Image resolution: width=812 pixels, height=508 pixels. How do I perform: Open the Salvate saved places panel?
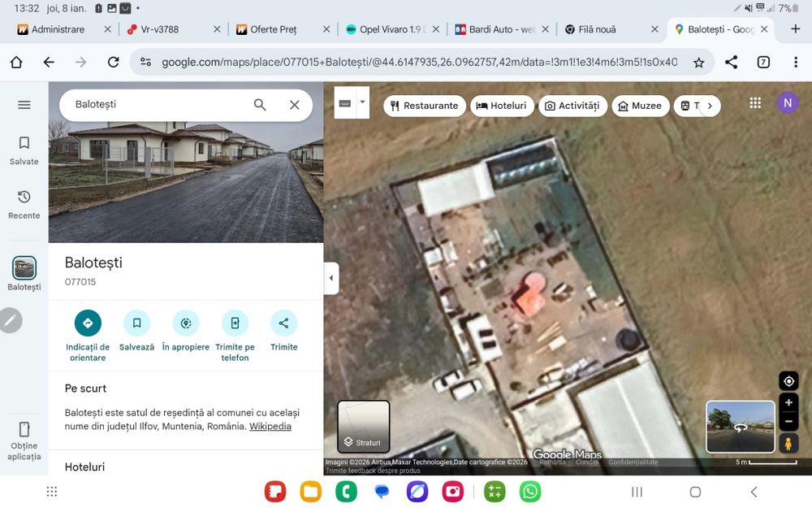(x=24, y=150)
